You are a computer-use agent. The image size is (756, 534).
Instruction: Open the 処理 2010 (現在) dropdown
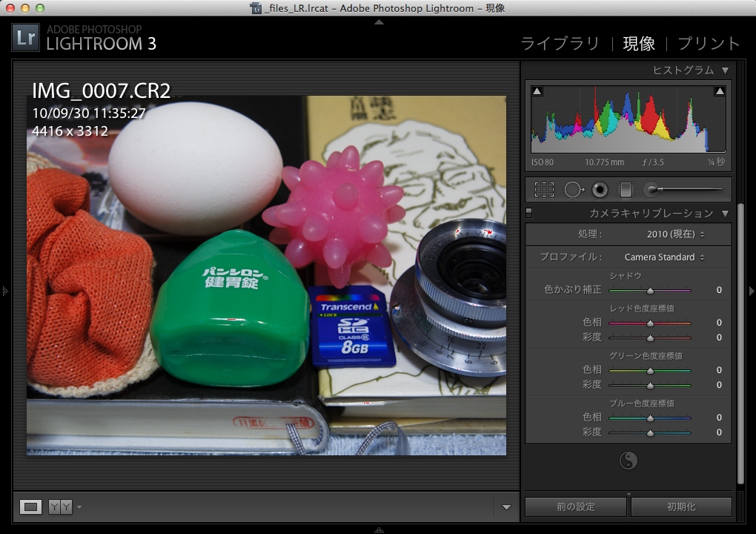675,234
